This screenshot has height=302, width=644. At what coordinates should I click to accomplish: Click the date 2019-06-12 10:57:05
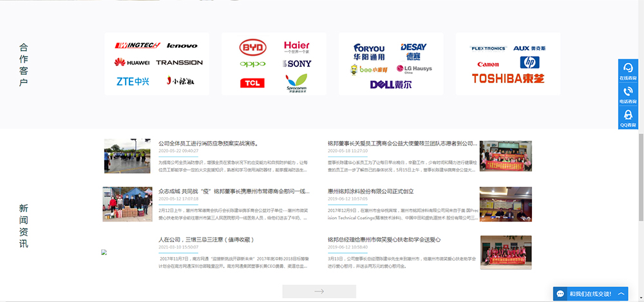(348, 199)
